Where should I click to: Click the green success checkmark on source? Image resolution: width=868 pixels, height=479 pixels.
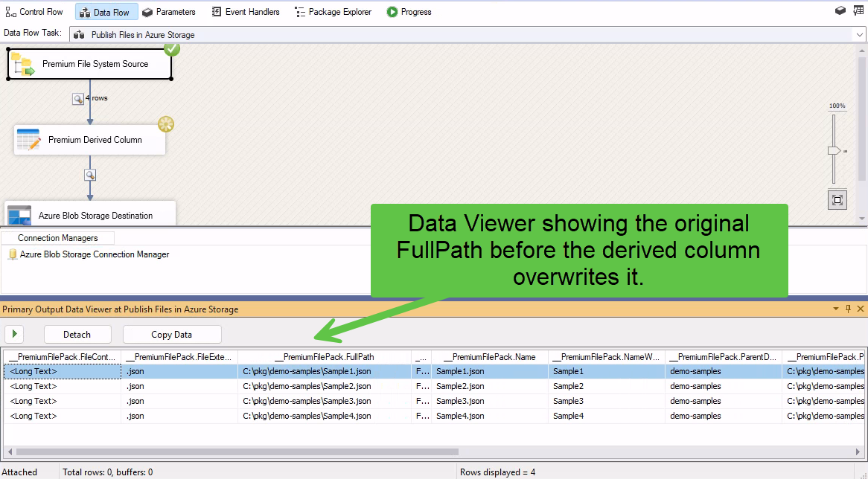[172, 48]
